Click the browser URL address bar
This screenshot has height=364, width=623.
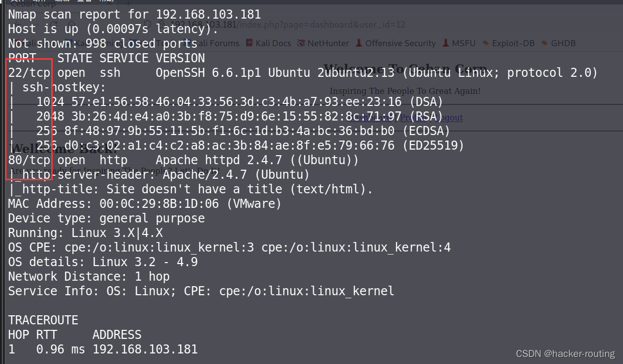click(321, 25)
